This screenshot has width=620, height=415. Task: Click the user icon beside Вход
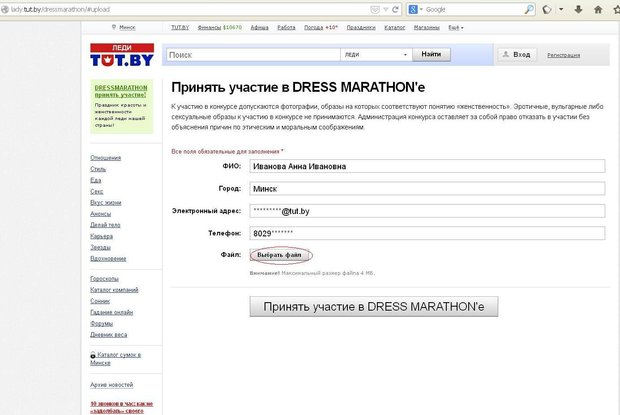[x=505, y=55]
